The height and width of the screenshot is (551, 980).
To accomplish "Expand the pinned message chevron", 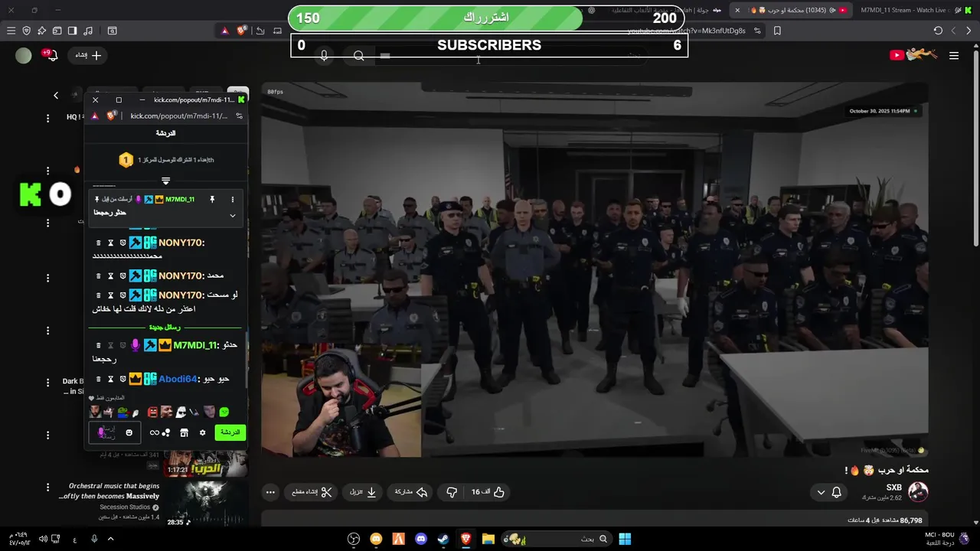I will [233, 216].
